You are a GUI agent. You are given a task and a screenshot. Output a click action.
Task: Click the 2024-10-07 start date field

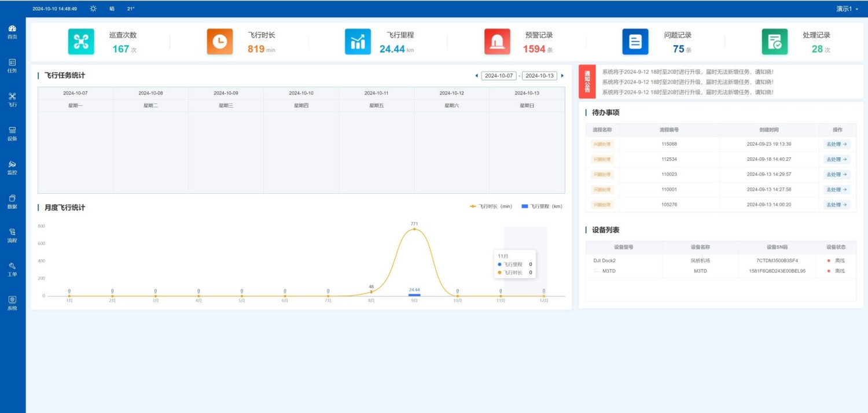(498, 76)
